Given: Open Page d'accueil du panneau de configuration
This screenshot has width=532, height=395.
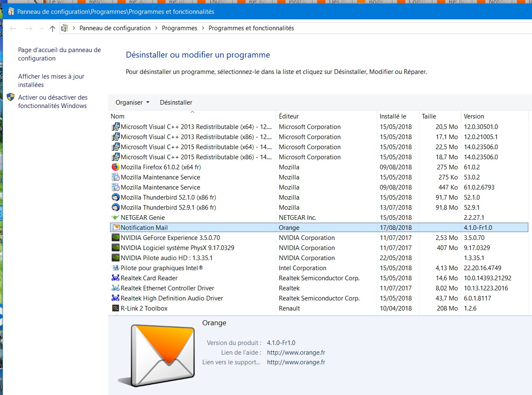Looking at the screenshot, I should pos(59,54).
